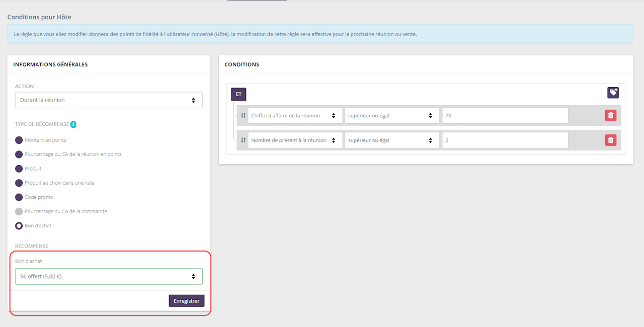Select the Code promo radio option
This screenshot has width=644, height=327.
[x=19, y=197]
